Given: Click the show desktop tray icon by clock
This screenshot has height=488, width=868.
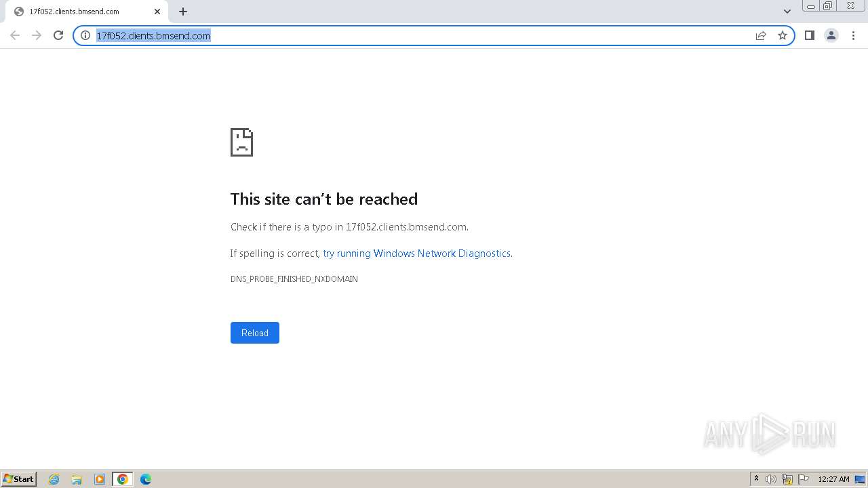Looking at the screenshot, I should pyautogui.click(x=860, y=479).
